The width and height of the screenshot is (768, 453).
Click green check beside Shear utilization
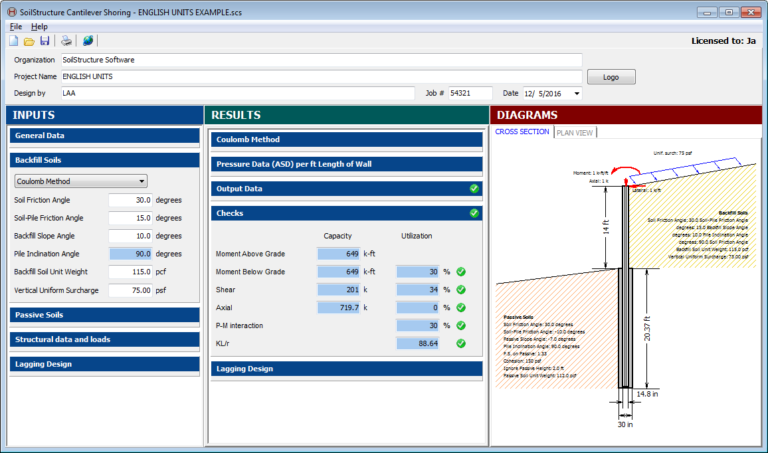click(x=461, y=289)
